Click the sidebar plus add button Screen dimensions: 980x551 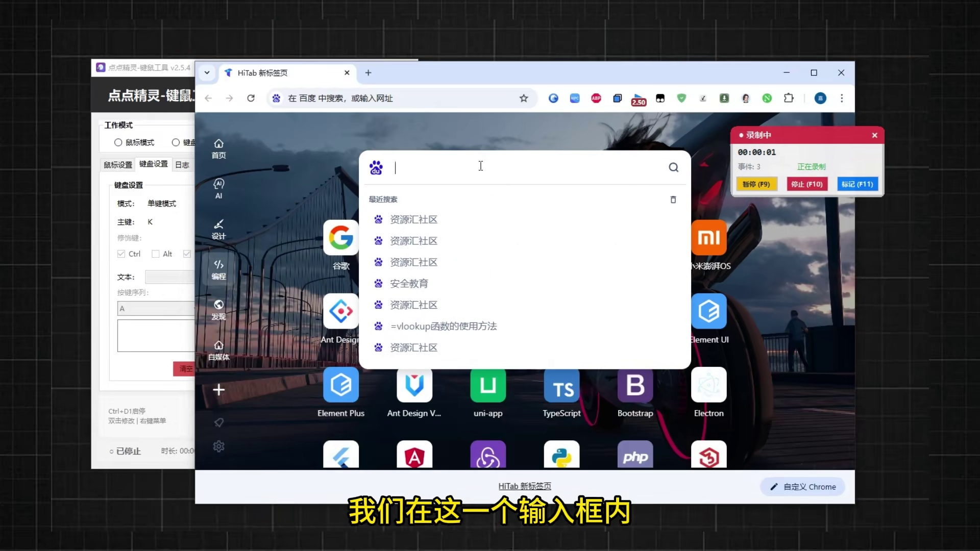218,390
